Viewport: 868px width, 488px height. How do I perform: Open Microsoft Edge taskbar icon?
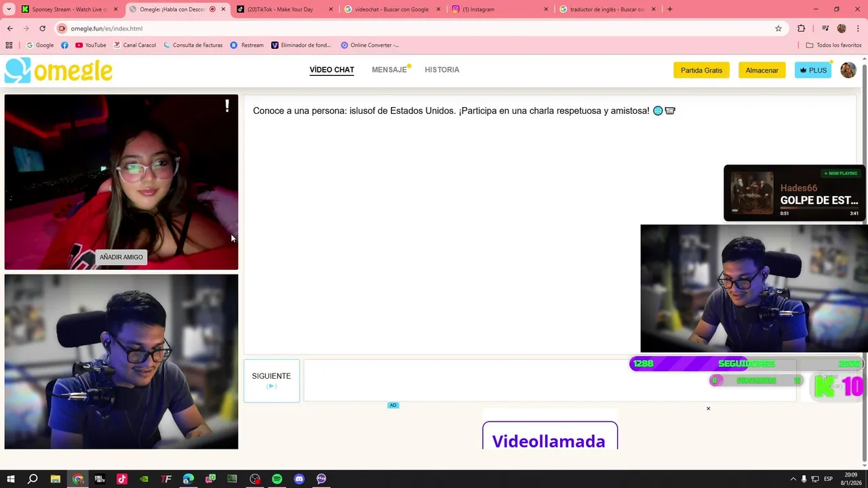coord(188,479)
